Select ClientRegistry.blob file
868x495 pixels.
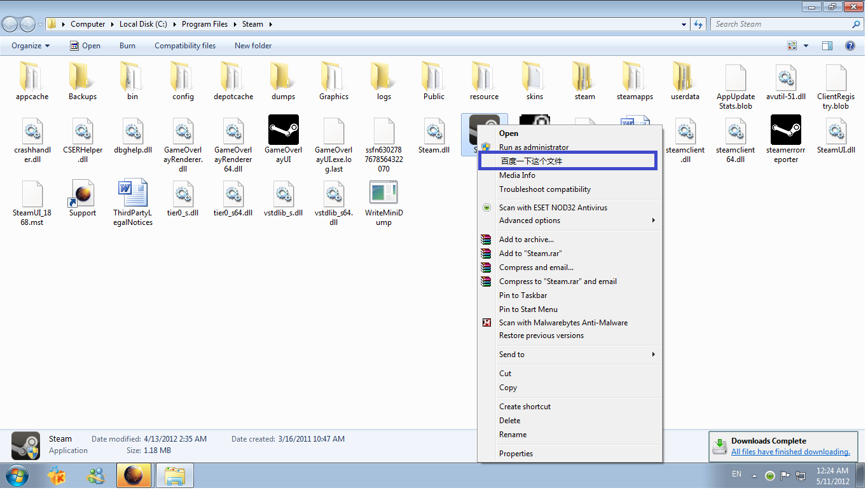point(836,86)
